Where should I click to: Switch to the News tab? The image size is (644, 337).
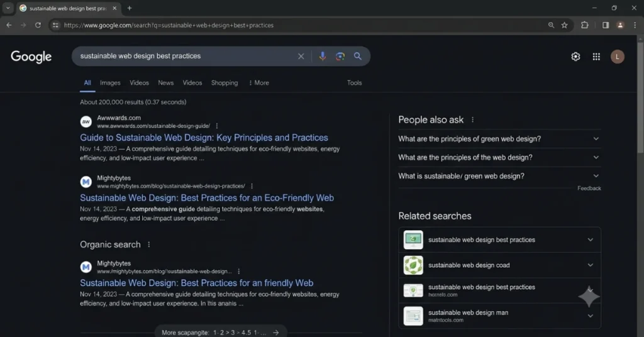pyautogui.click(x=166, y=82)
